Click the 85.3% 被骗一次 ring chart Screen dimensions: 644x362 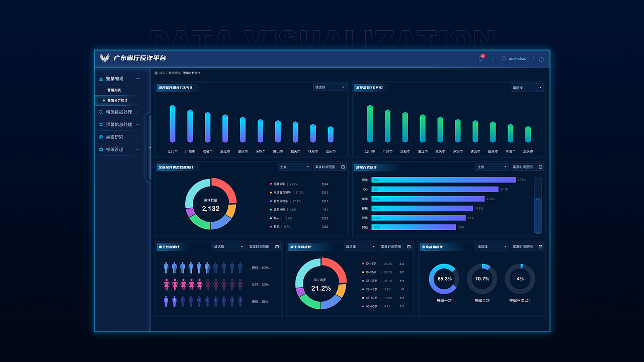click(444, 279)
